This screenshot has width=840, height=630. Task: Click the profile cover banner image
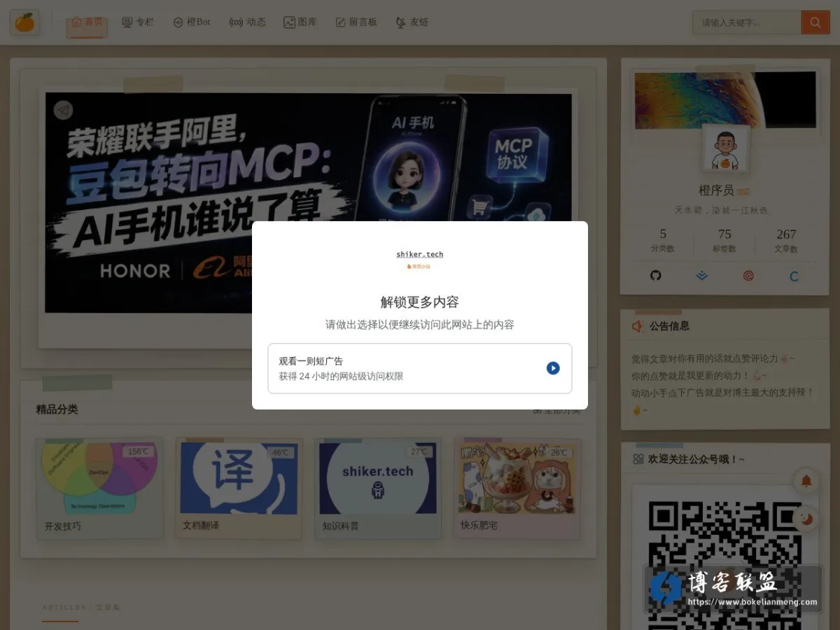[725, 100]
